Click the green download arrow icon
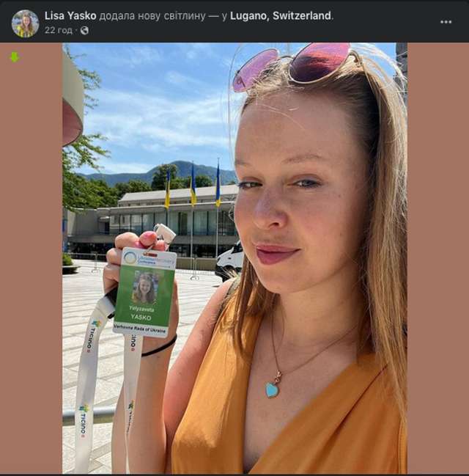 (x=14, y=56)
